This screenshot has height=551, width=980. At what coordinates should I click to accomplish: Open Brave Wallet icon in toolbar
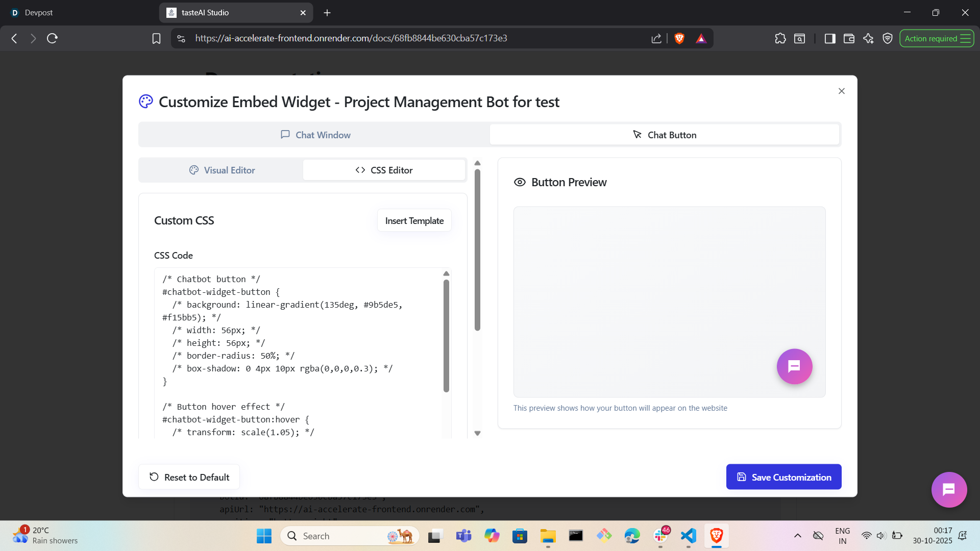[849, 38]
